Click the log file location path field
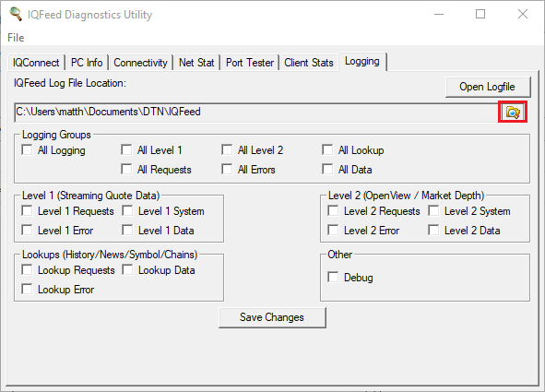The height and width of the screenshot is (392, 545). coord(256,112)
